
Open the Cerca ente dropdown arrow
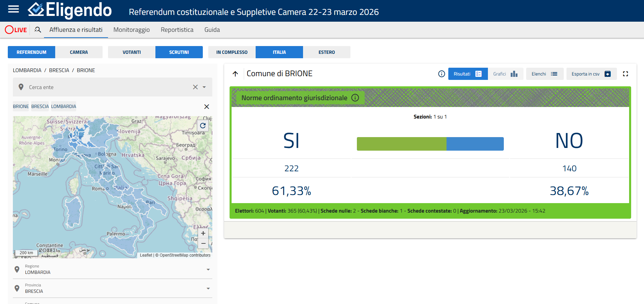204,87
